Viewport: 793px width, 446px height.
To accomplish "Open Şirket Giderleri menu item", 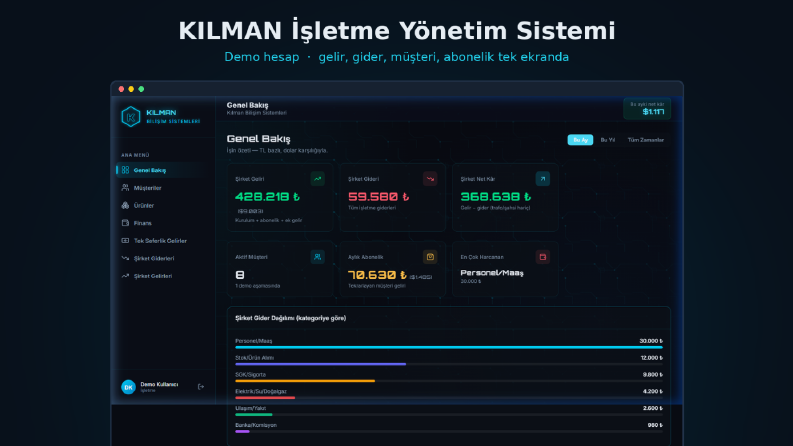I will pos(163,258).
